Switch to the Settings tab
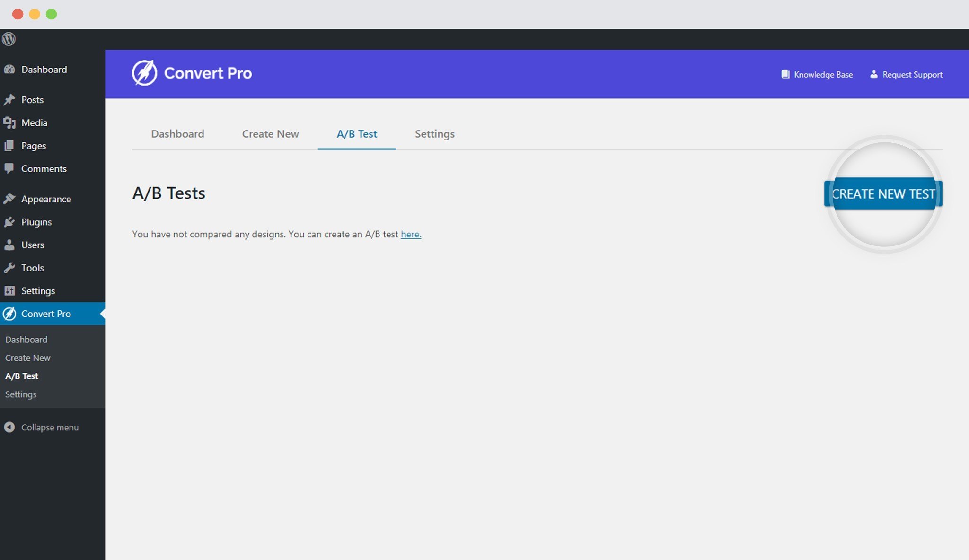The width and height of the screenshot is (969, 560). 435,133
